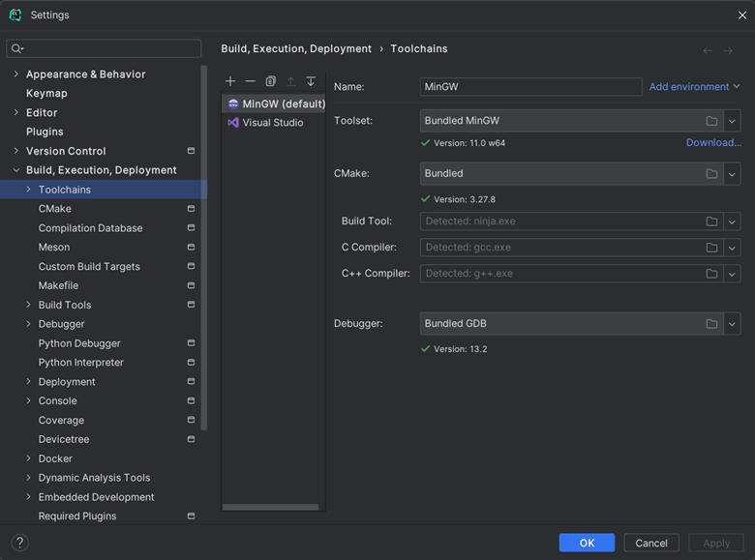Click the Visual Studio toolchain icon
This screenshot has width=755, height=560.
[233, 123]
